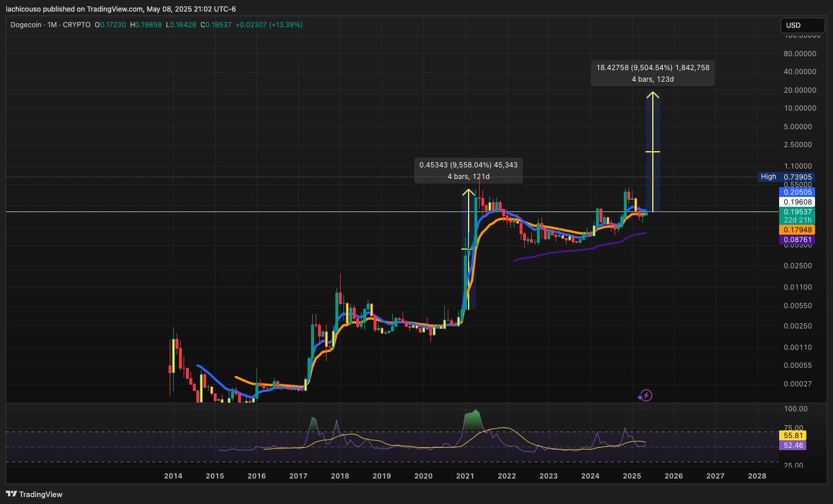The height and width of the screenshot is (504, 833).
Task: Click the blue 0.20505 moving average tag
Action: [798, 192]
